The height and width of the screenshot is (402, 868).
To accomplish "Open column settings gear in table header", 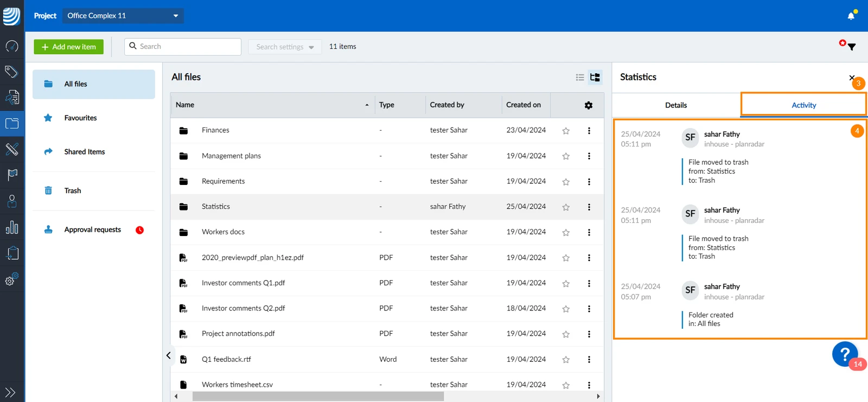I will click(x=589, y=105).
